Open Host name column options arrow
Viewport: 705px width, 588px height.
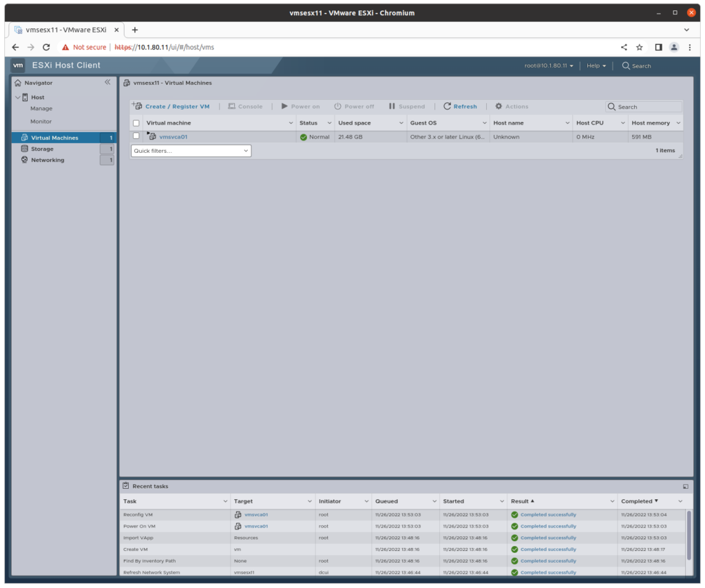[567, 123]
